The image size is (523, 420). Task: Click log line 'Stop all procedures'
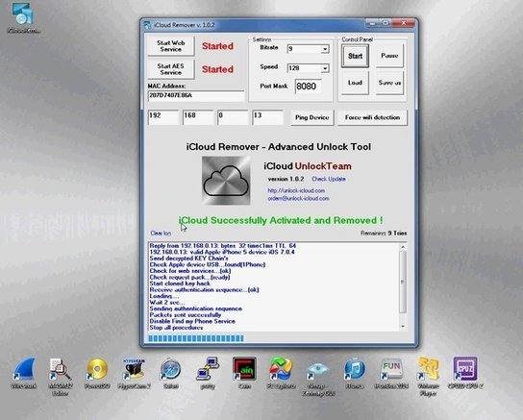(176, 328)
